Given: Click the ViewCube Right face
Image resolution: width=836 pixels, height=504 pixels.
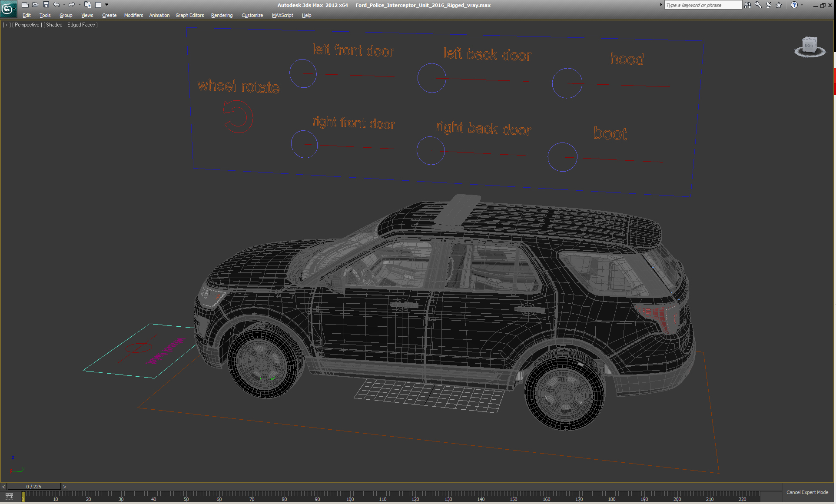Looking at the screenshot, I should tap(809, 45).
